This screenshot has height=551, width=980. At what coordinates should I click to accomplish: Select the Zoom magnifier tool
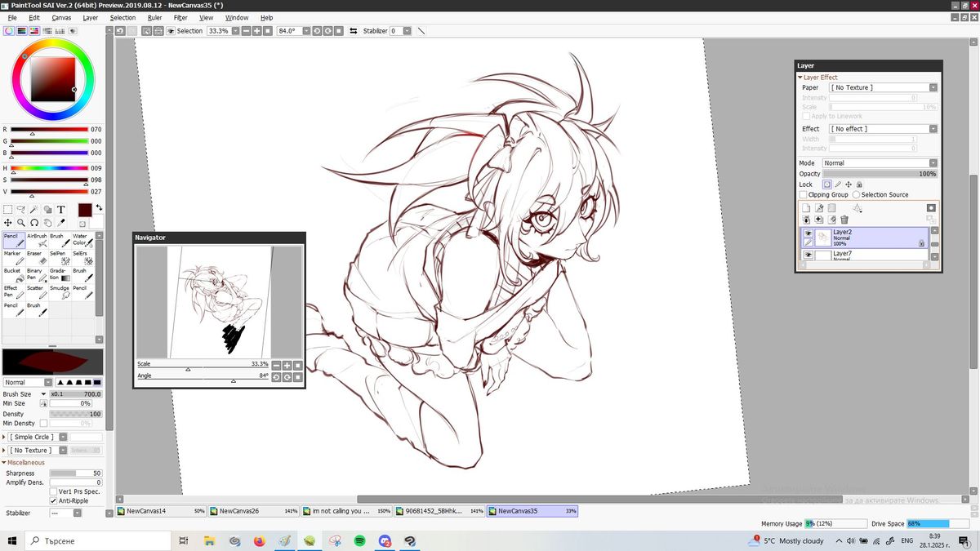pyautogui.click(x=21, y=222)
